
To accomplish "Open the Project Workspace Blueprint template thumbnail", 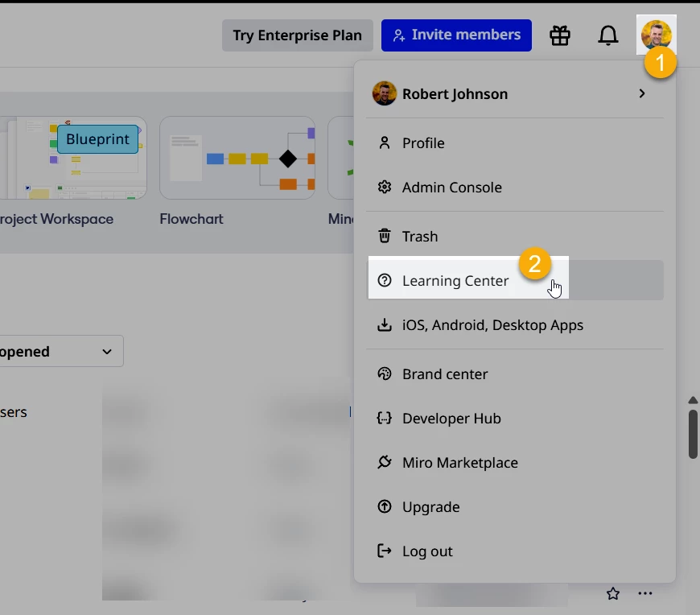I will 73,158.
